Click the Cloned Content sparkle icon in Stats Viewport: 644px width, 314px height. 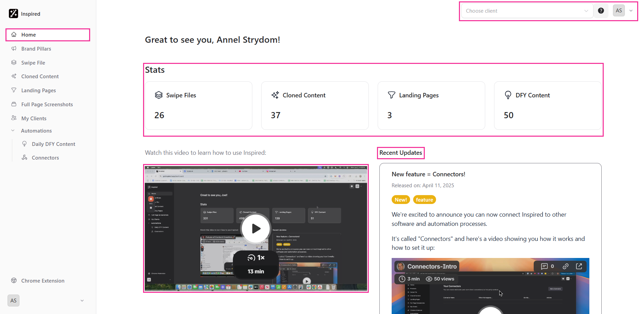(275, 95)
